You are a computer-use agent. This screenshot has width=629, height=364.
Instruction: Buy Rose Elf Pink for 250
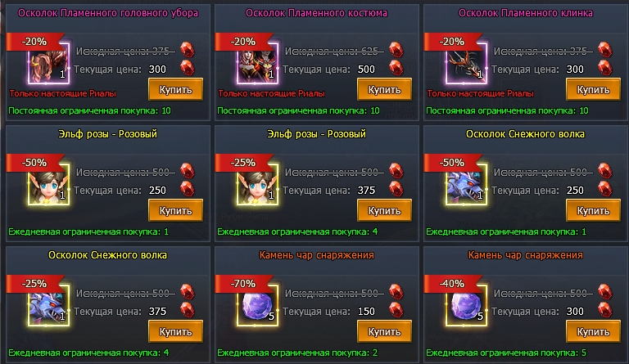point(176,210)
